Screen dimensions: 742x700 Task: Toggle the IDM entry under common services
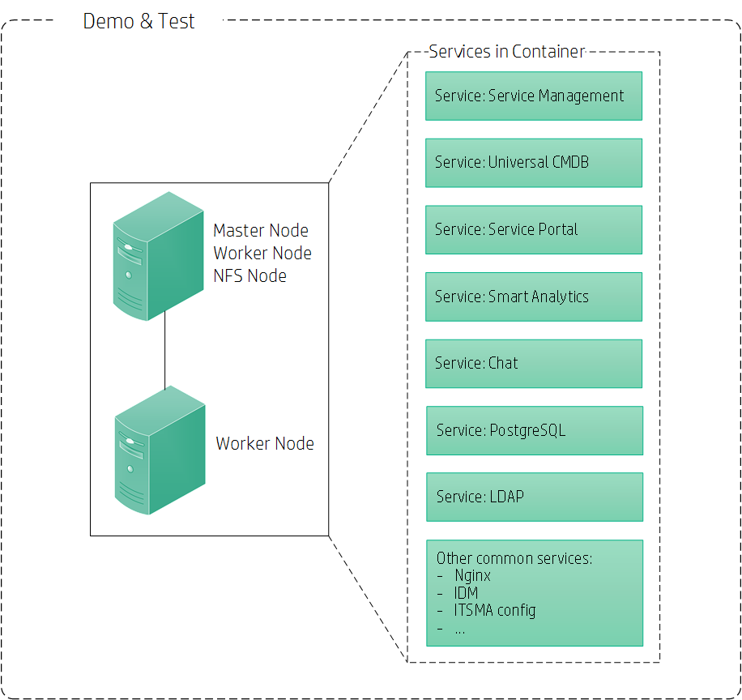[x=465, y=593]
